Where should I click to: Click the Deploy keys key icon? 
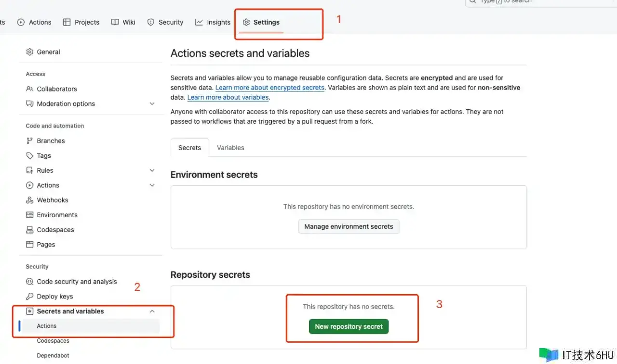pyautogui.click(x=29, y=297)
